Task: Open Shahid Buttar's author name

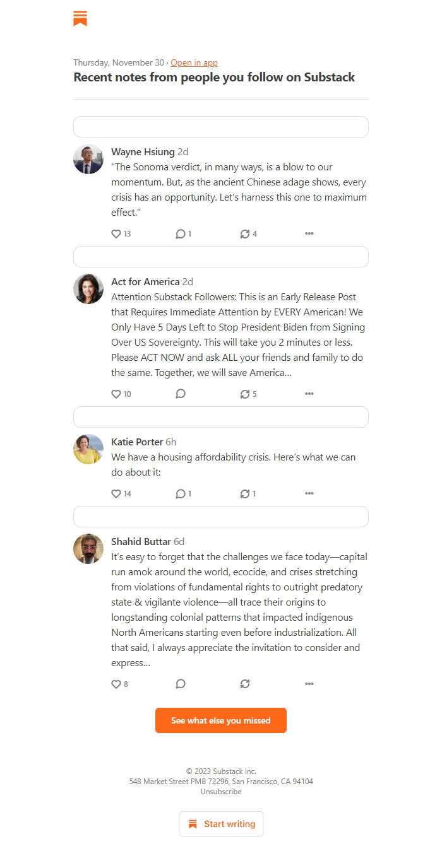Action: click(141, 542)
